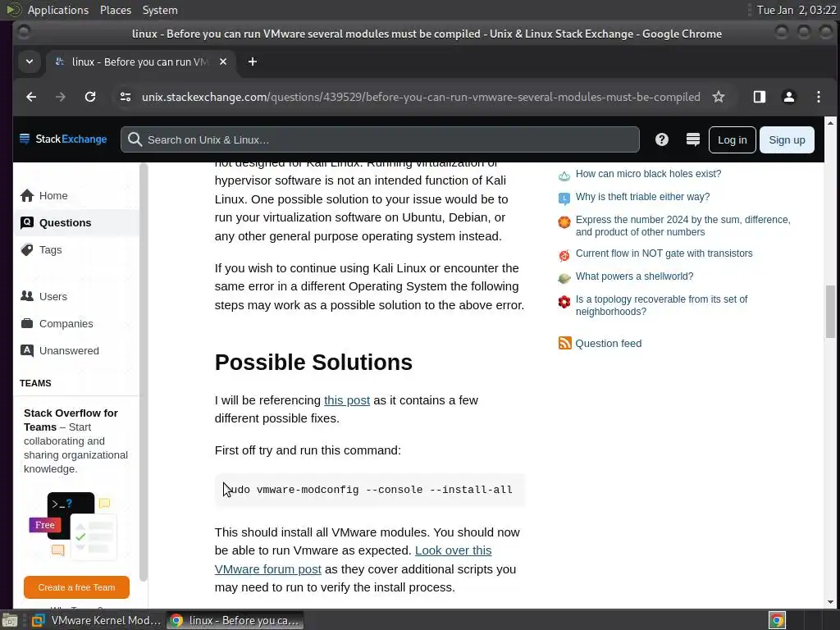The image size is (840, 630).
Task: Open the Stack Exchange help icon
Action: 662,139
